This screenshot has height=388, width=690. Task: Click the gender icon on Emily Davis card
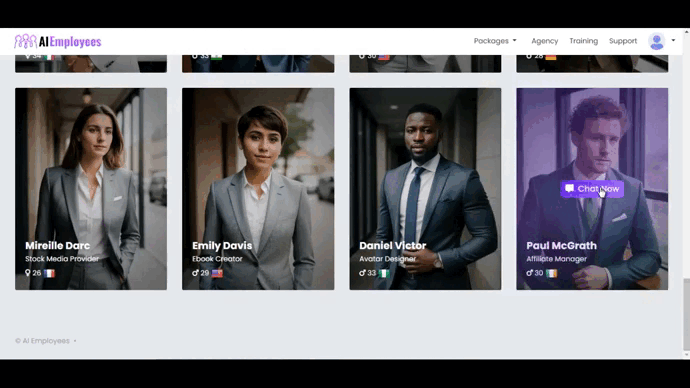(195, 273)
